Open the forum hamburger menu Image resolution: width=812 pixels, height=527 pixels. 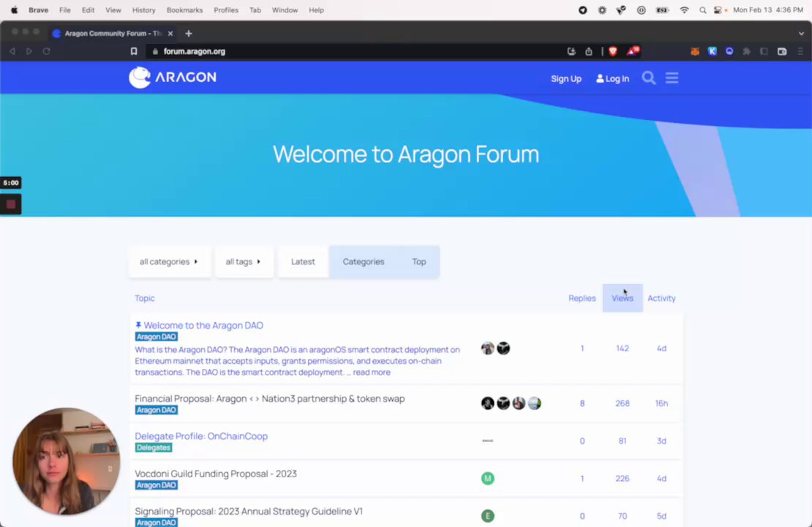click(x=672, y=78)
